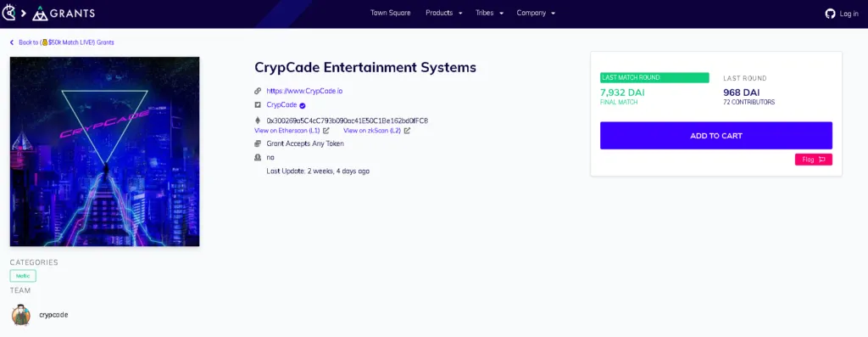Image resolution: width=868 pixels, height=337 pixels.
Task: Click the link chain icon beside website URL
Action: (x=258, y=91)
